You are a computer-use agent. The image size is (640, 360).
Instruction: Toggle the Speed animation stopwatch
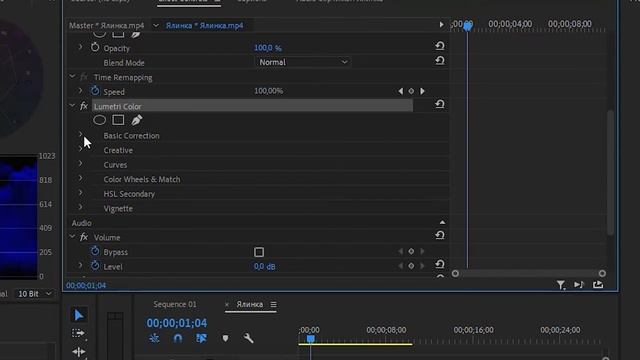click(95, 91)
